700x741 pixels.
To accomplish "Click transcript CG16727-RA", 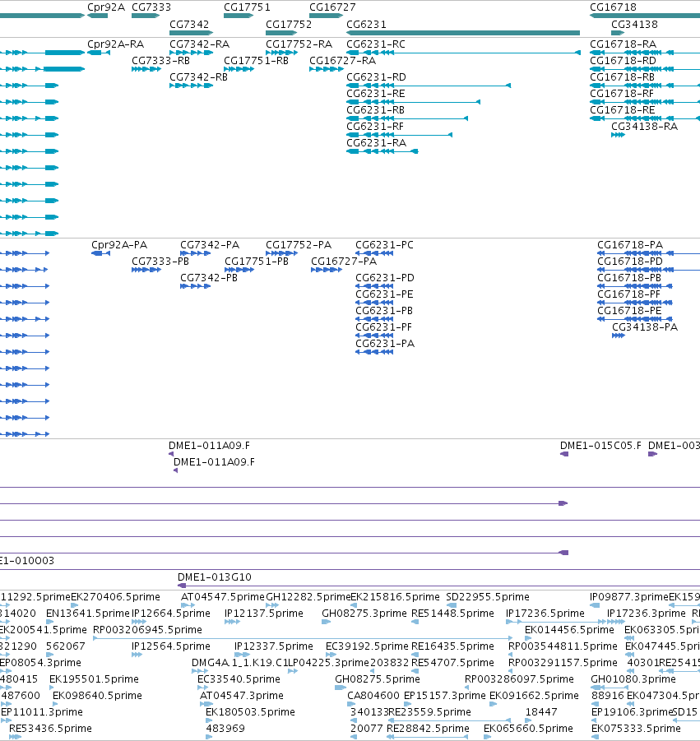I will coord(342,61).
